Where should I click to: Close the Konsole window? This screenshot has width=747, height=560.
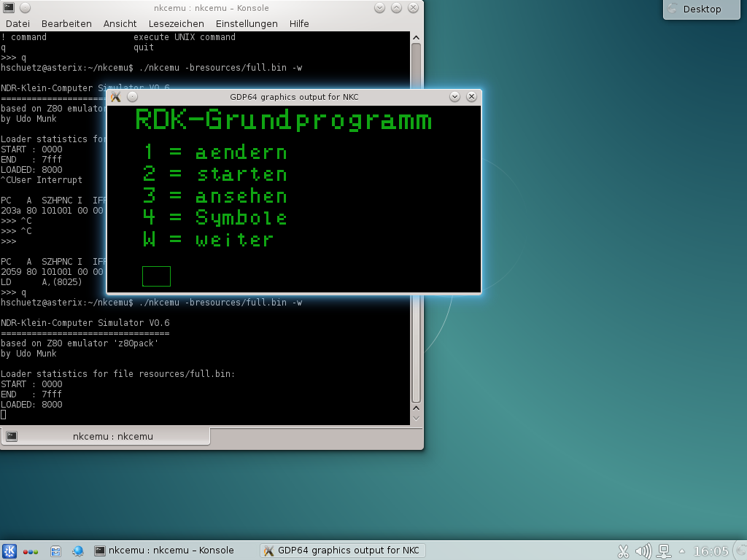pyautogui.click(x=413, y=7)
